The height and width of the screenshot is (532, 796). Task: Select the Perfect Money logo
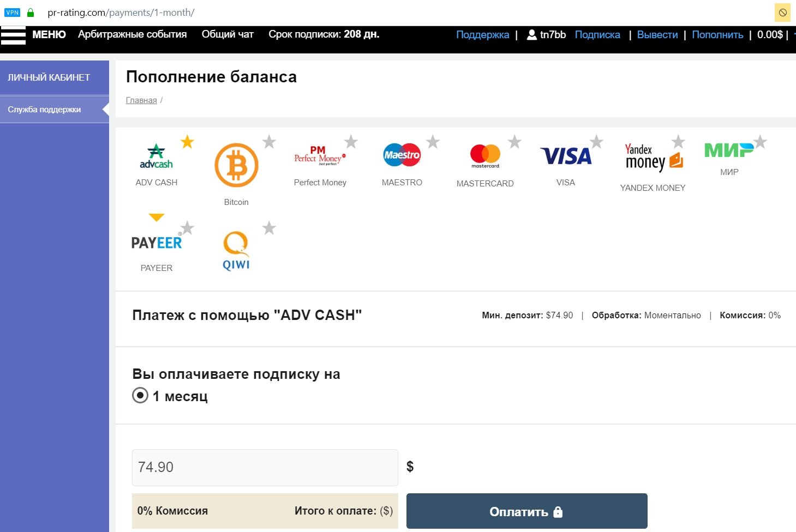pyautogui.click(x=320, y=155)
